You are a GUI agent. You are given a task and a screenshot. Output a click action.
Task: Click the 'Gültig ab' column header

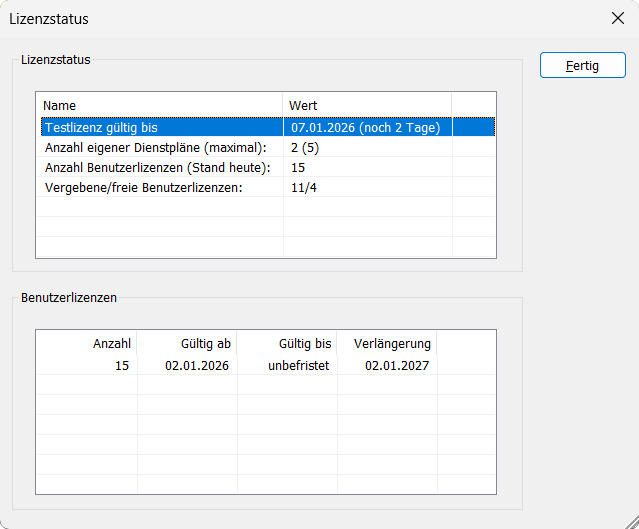pos(187,344)
